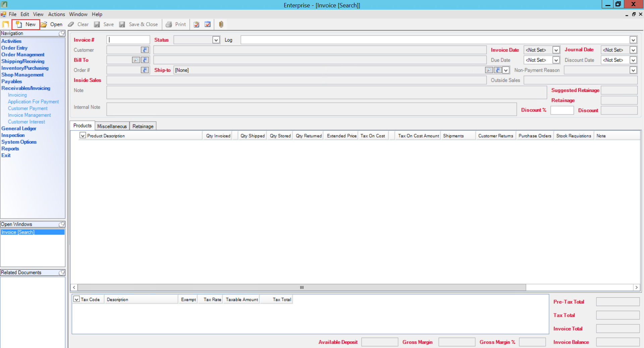Click the calendar checkmark toolbar icon

click(x=208, y=24)
